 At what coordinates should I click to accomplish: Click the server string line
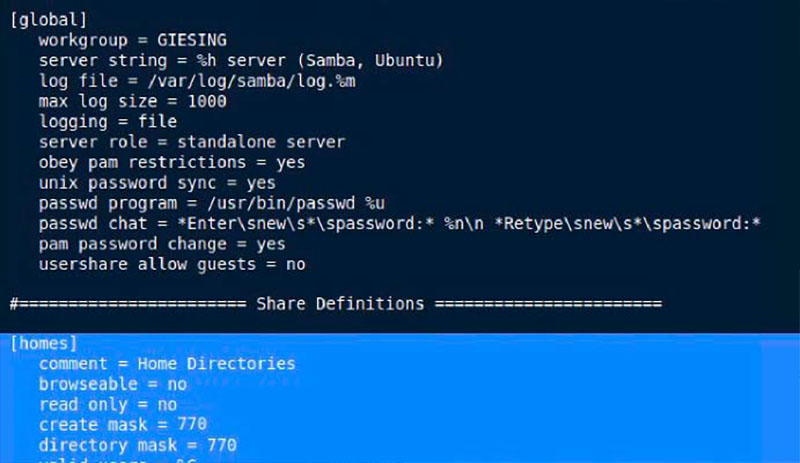coord(241,61)
